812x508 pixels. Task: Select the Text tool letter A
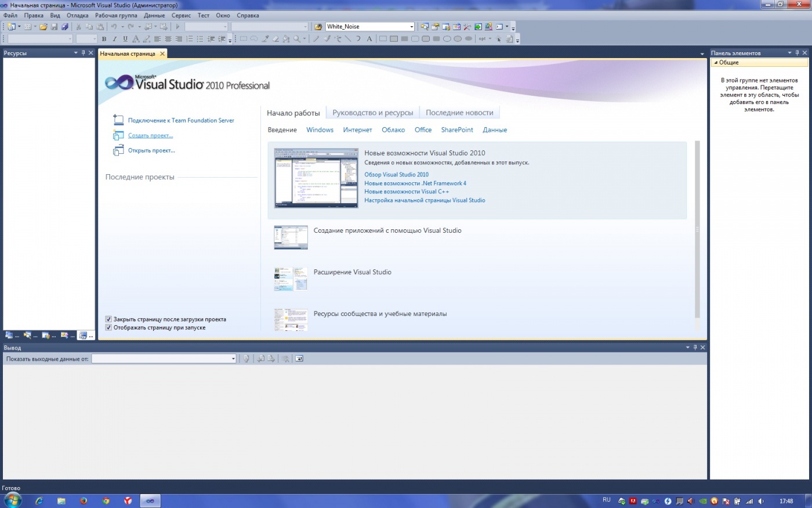click(369, 39)
